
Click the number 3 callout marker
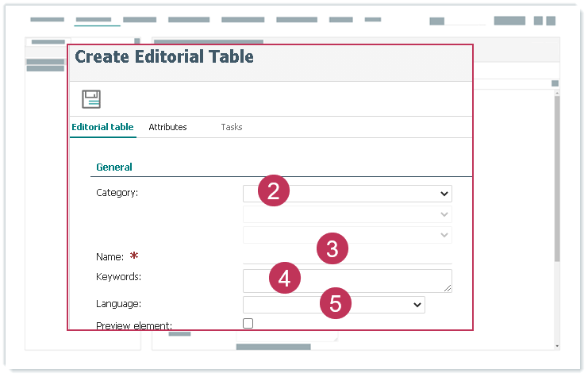(x=332, y=249)
